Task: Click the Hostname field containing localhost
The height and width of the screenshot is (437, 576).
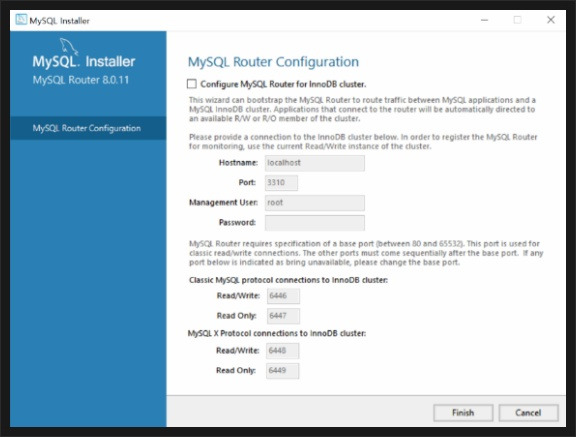Action: coord(315,163)
